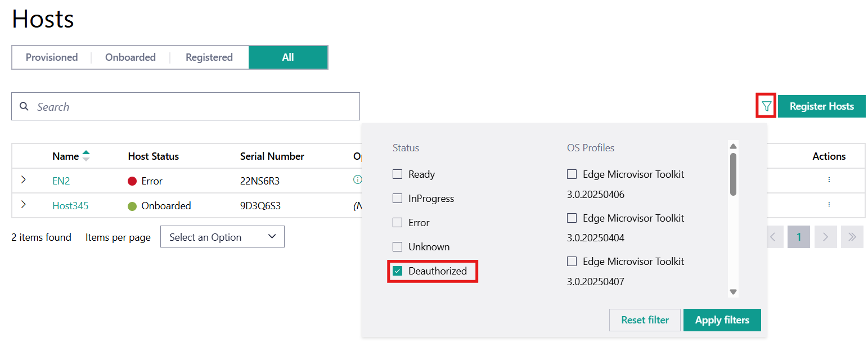Image resolution: width=868 pixels, height=360 pixels.
Task: Check the Ready status checkbox
Action: 398,174
